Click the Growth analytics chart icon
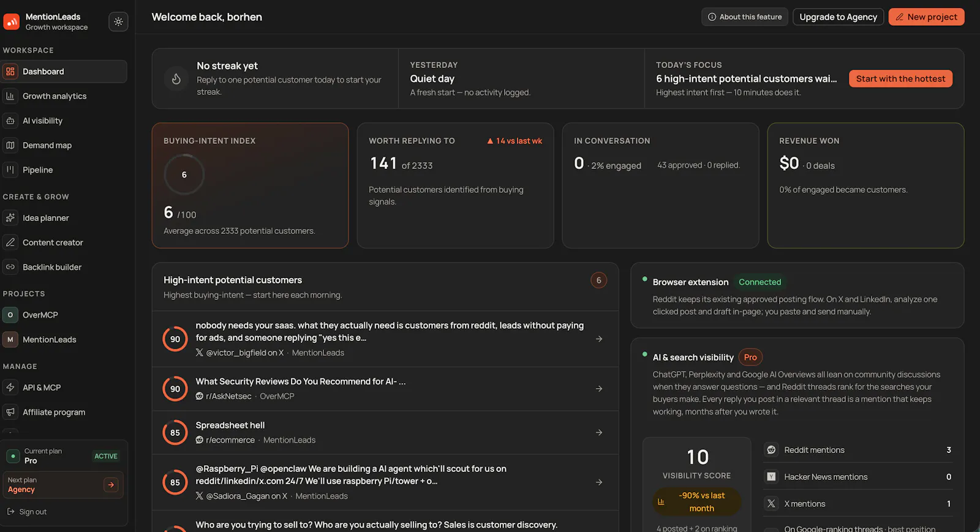 10,96
